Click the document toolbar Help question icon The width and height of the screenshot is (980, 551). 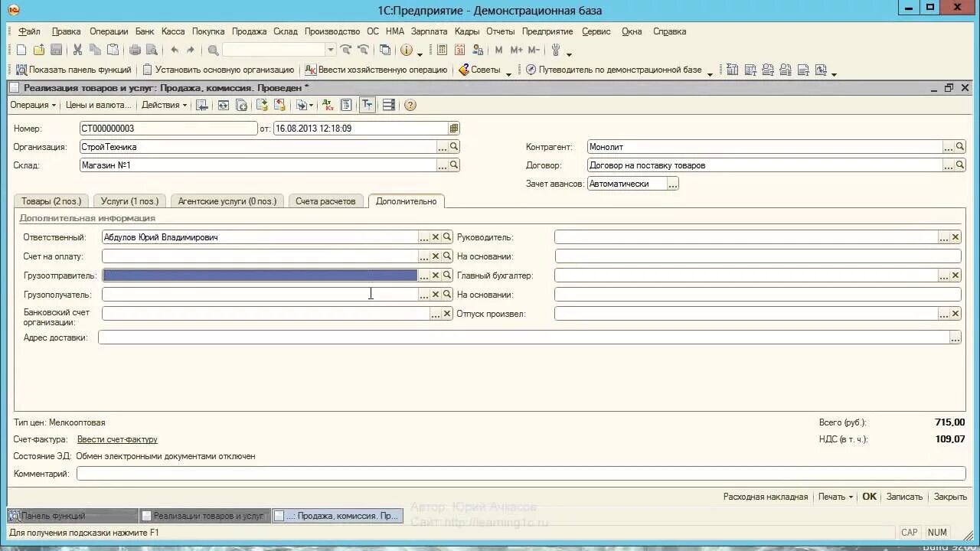coord(410,105)
